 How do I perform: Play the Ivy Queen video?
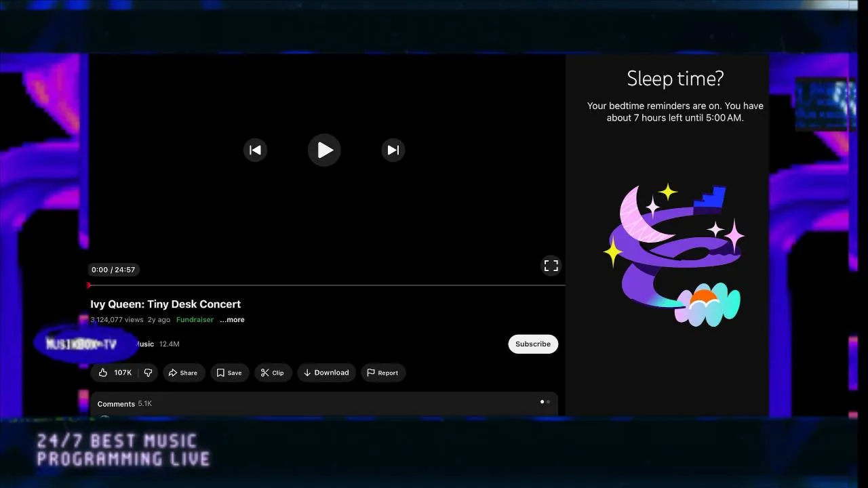click(x=324, y=150)
